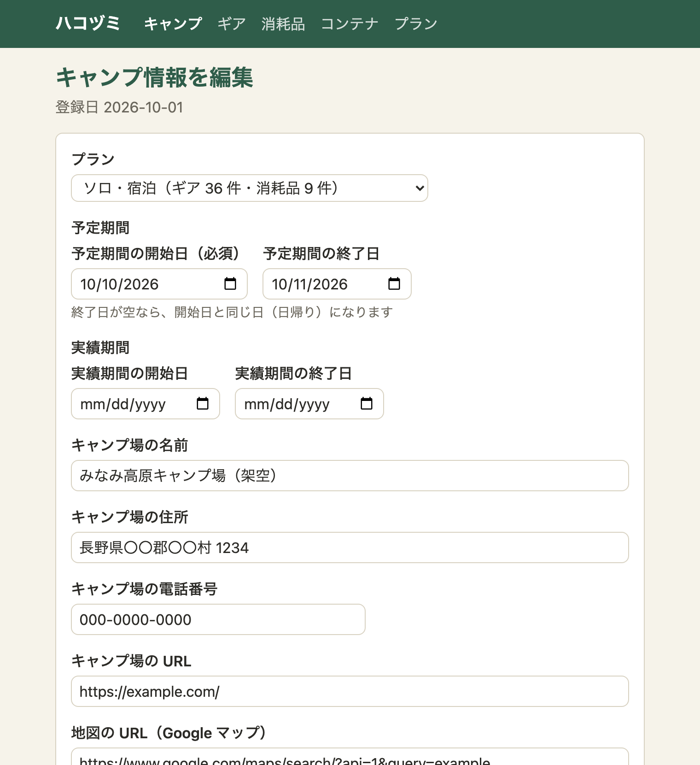The height and width of the screenshot is (765, 700).
Task: Click the キャンプ場の電話番号 label
Action: (145, 589)
